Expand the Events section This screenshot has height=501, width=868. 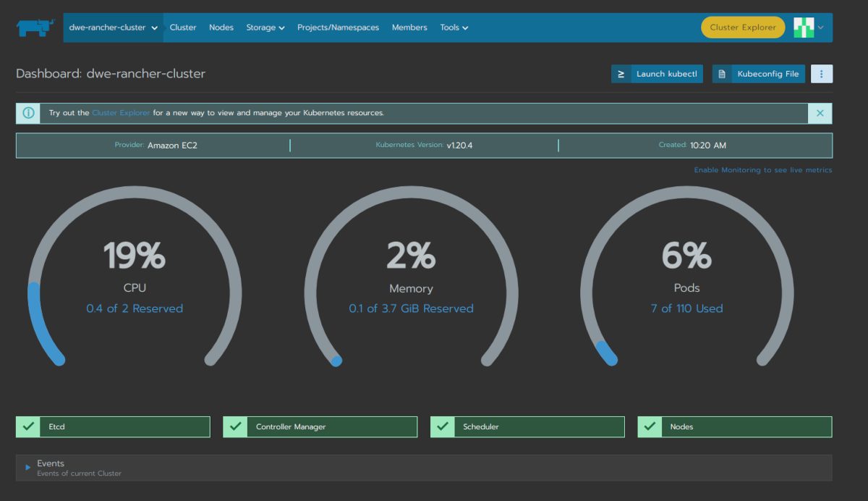tap(28, 468)
